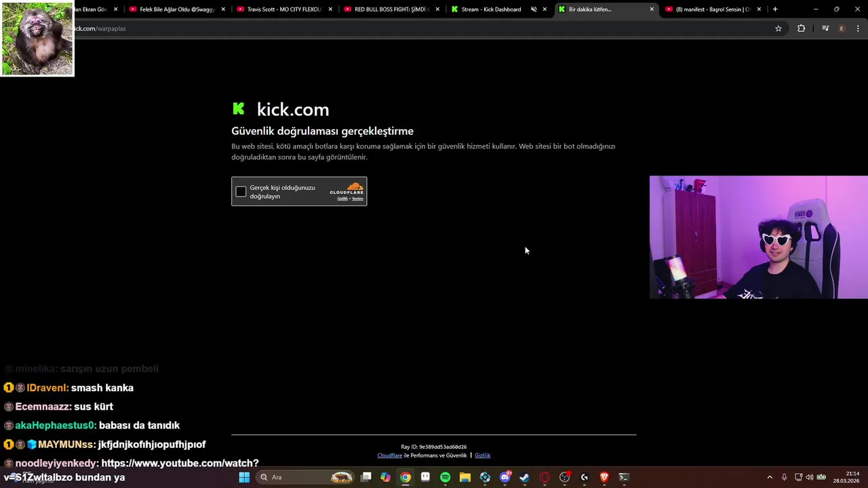Close the 'Stream - Kick Dashboard' tab
868x488 pixels.
(545, 9)
